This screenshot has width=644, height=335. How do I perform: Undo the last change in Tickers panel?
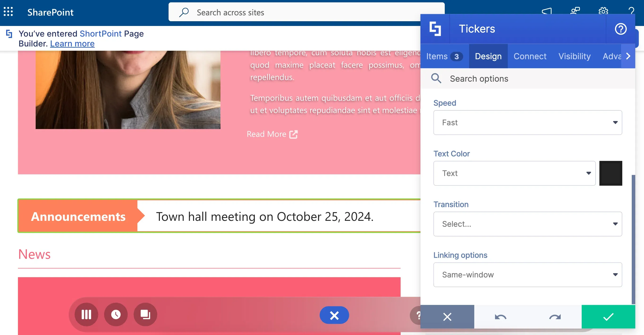click(x=501, y=317)
